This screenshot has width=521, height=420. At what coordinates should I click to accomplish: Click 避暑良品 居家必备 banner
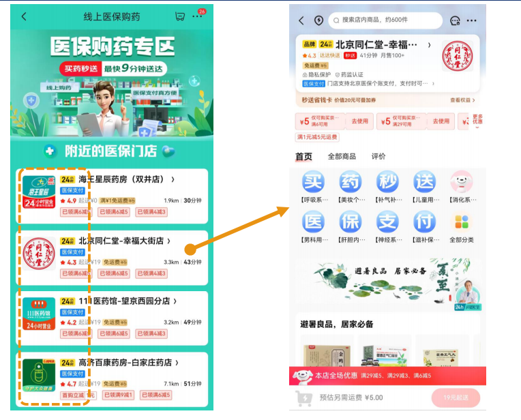click(x=387, y=282)
